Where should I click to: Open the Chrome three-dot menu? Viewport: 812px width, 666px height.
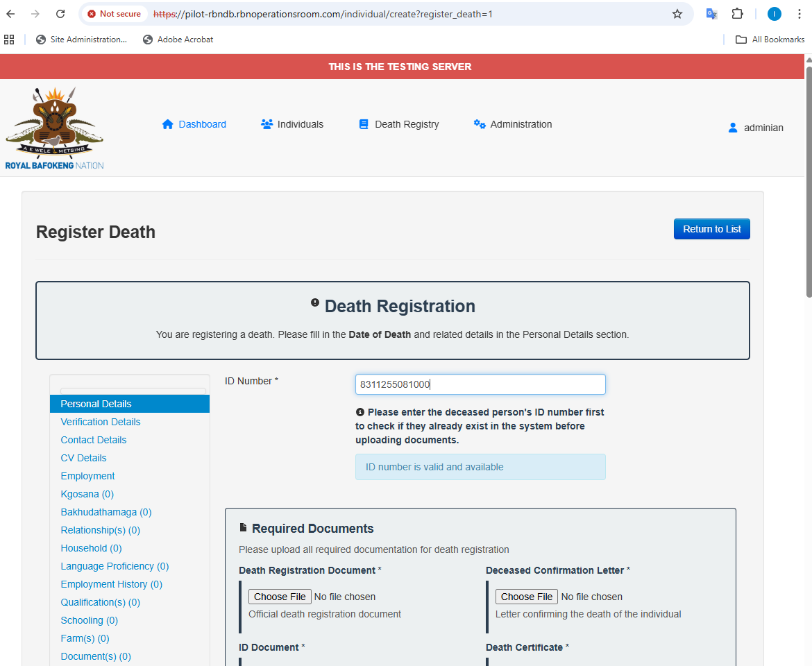tap(800, 14)
